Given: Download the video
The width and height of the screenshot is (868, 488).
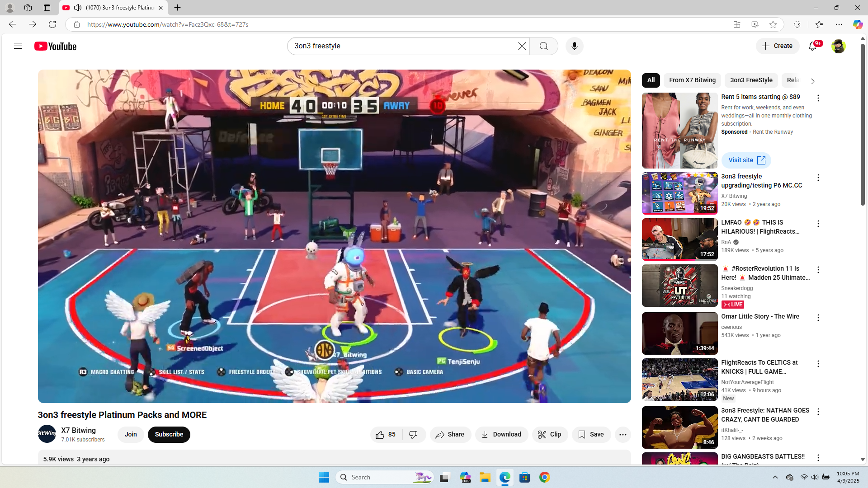Looking at the screenshot, I should click(501, 435).
